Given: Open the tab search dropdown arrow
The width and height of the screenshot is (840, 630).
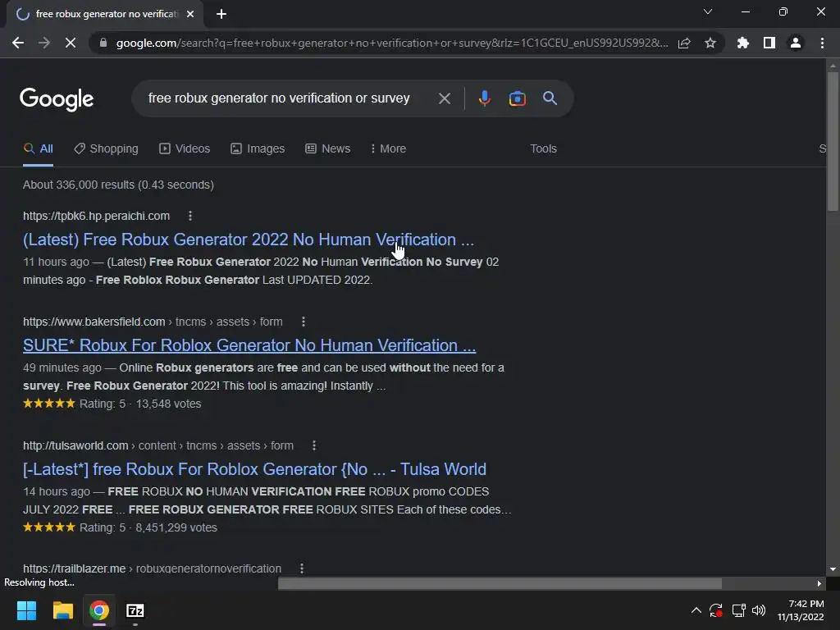Looking at the screenshot, I should click(x=708, y=11).
